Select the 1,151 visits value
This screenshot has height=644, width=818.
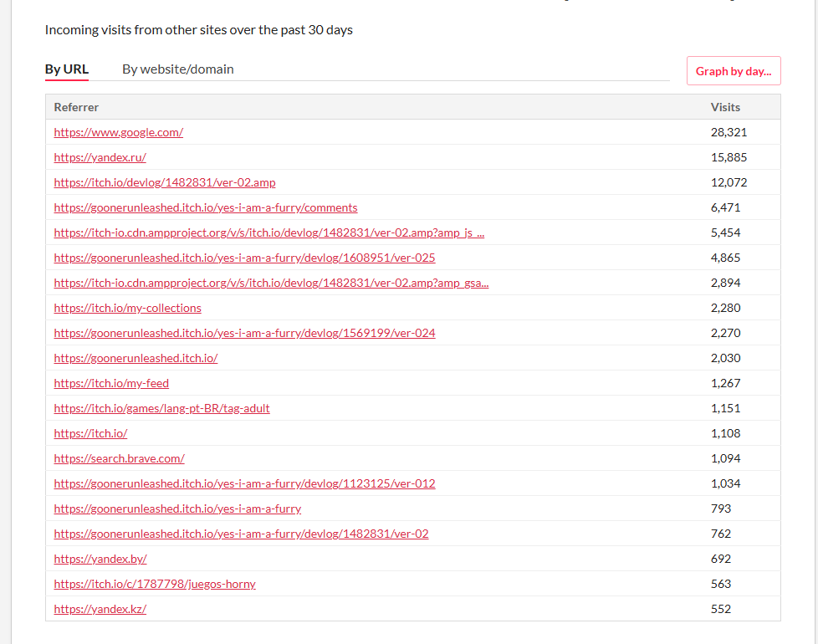pyautogui.click(x=726, y=408)
